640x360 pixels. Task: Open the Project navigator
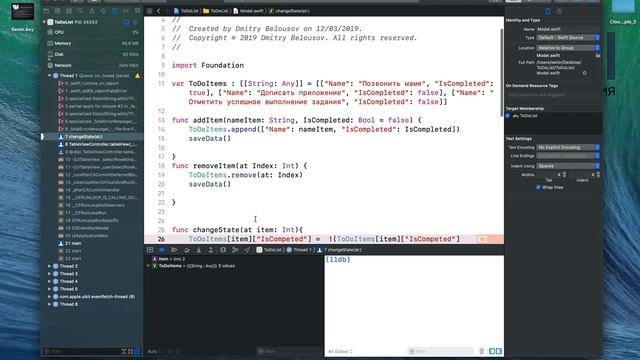[46, 11]
